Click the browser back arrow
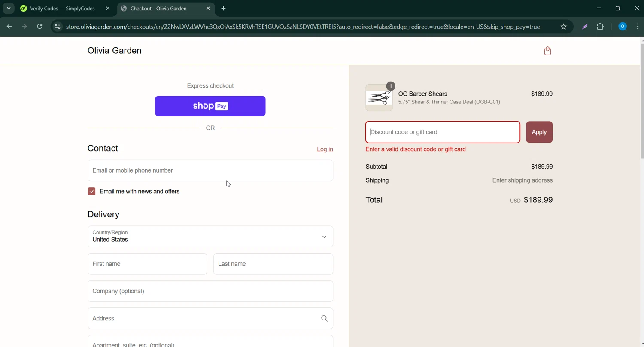Viewport: 644px width, 347px height. (9, 27)
